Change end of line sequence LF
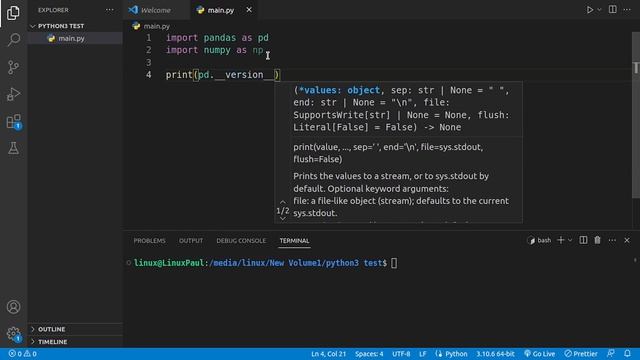The height and width of the screenshot is (360, 640). pyautogui.click(x=422, y=354)
